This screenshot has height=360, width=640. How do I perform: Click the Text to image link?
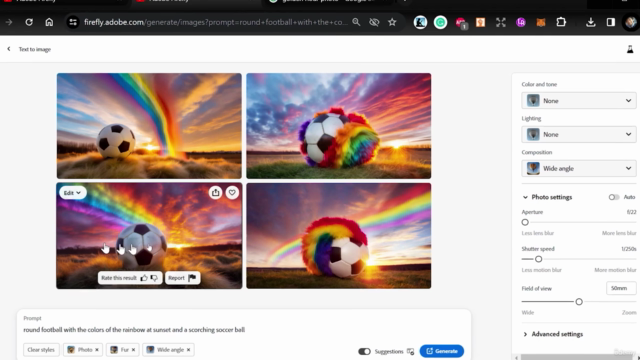click(35, 49)
